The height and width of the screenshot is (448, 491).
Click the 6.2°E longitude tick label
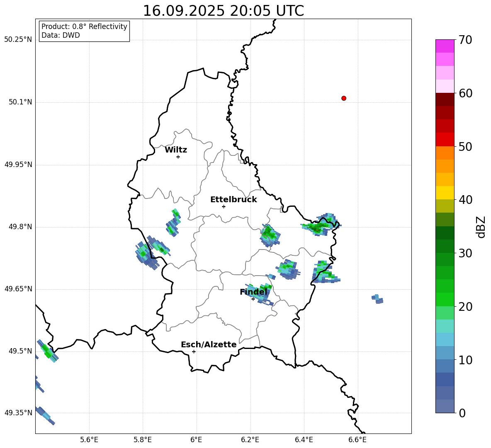click(x=250, y=439)
